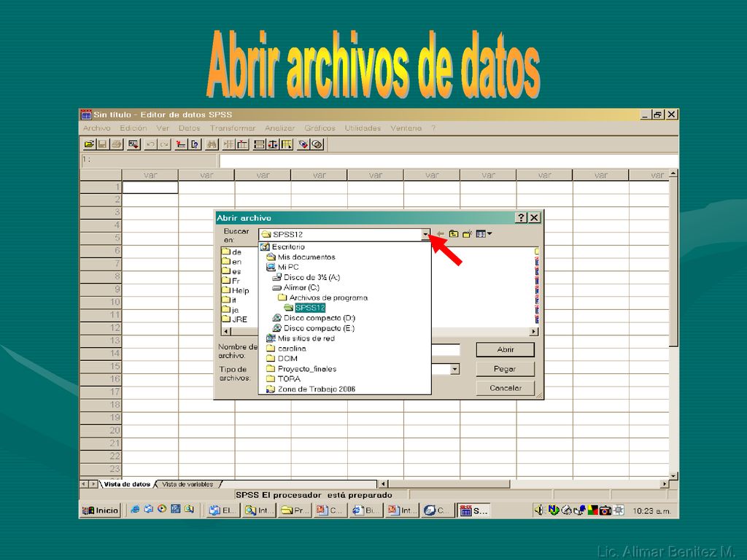This screenshot has height=560, width=747.
Task: Click the Undo arrow icon
Action: 150,144
